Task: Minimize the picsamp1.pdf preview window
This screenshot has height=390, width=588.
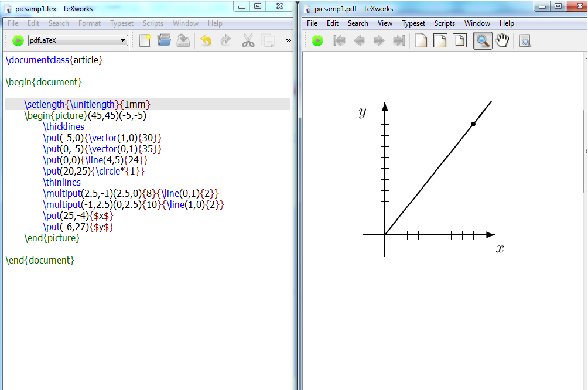Action: 542,6
